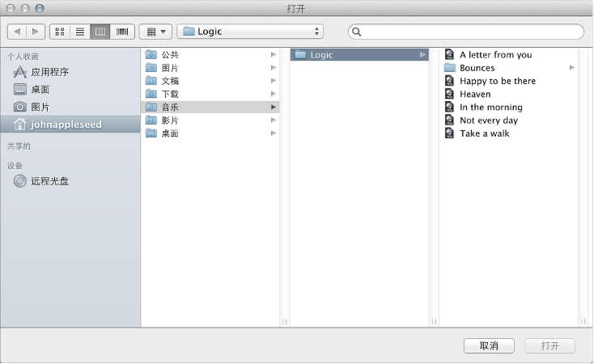The width and height of the screenshot is (594, 364).
Task: Click the Logic folder's disclosure arrow
Action: [x=422, y=55]
